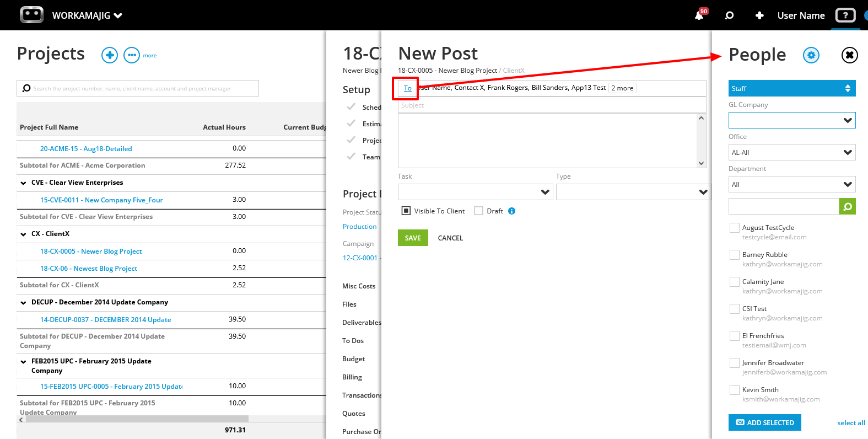This screenshot has width=868, height=439.
Task: Open the Task dropdown
Action: [475, 192]
